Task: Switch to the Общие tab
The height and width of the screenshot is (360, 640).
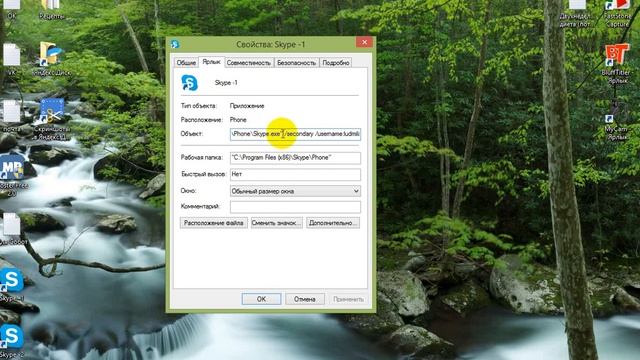Action: point(186,62)
